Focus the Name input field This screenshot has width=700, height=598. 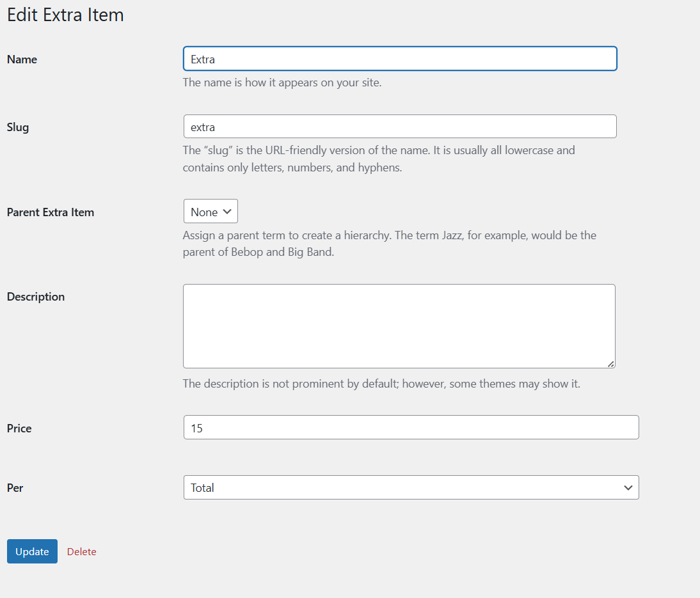(x=400, y=58)
